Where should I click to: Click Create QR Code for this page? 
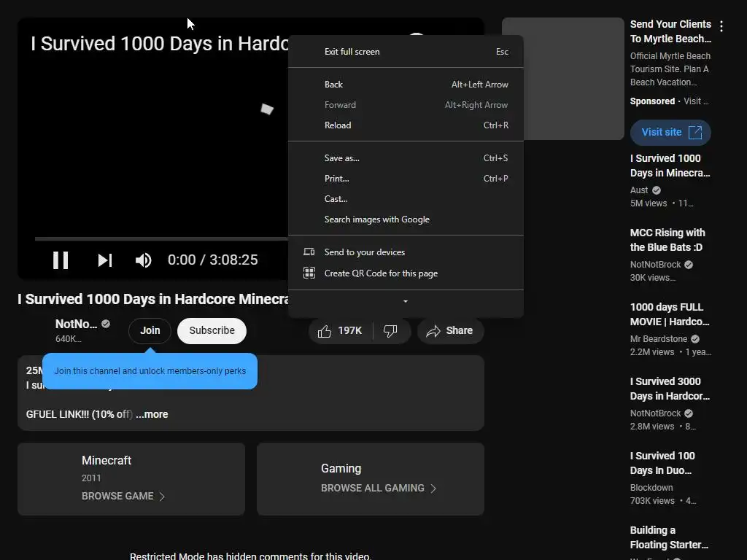406,273
